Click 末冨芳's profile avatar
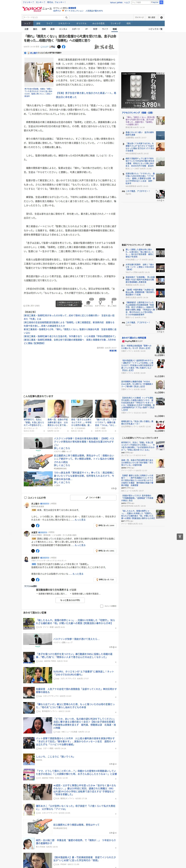 (26, 534)
